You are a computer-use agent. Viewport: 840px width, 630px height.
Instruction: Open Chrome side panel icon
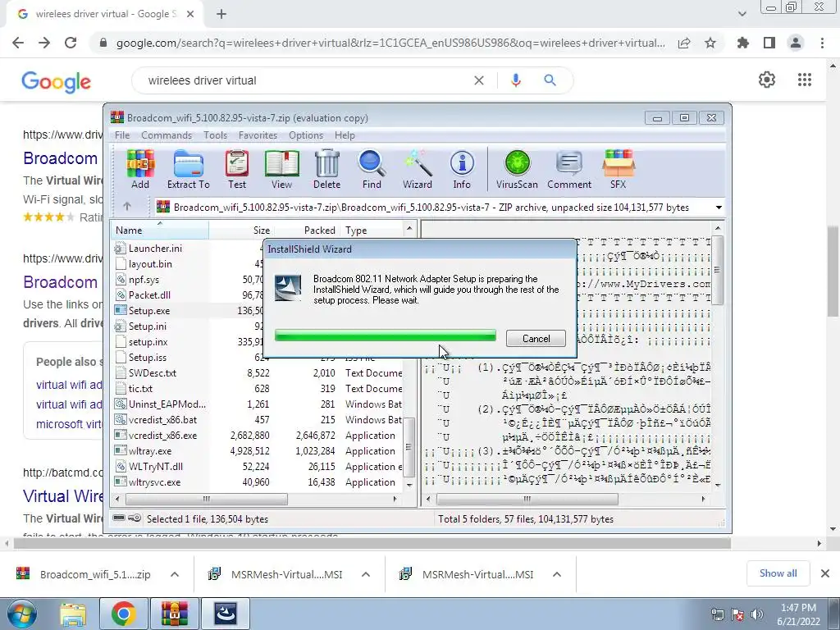[x=769, y=43]
